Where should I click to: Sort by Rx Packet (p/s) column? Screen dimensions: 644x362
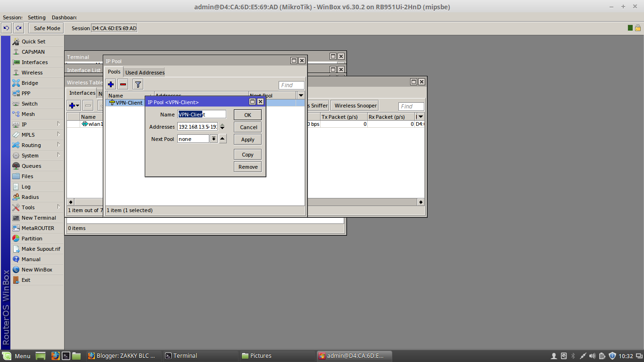[x=391, y=117]
